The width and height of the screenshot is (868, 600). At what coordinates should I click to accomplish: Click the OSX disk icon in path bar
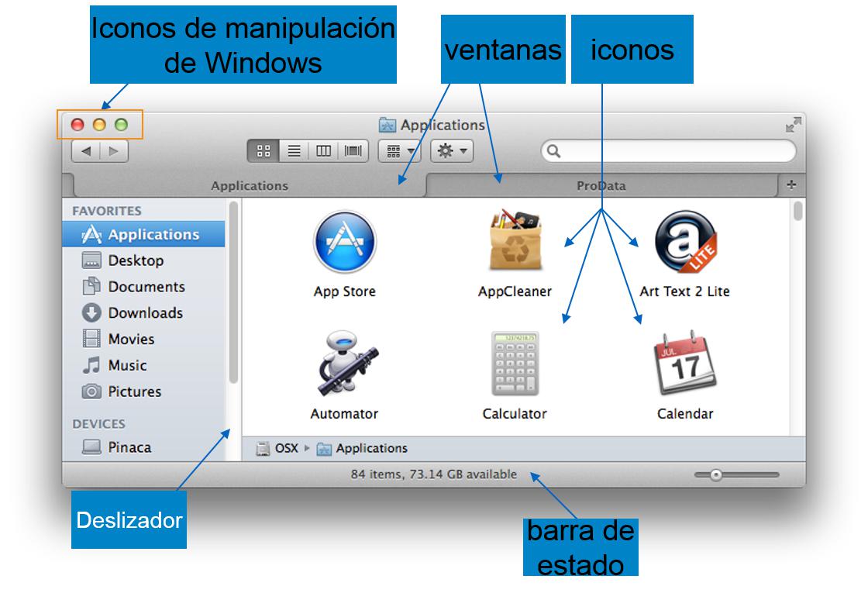(263, 448)
